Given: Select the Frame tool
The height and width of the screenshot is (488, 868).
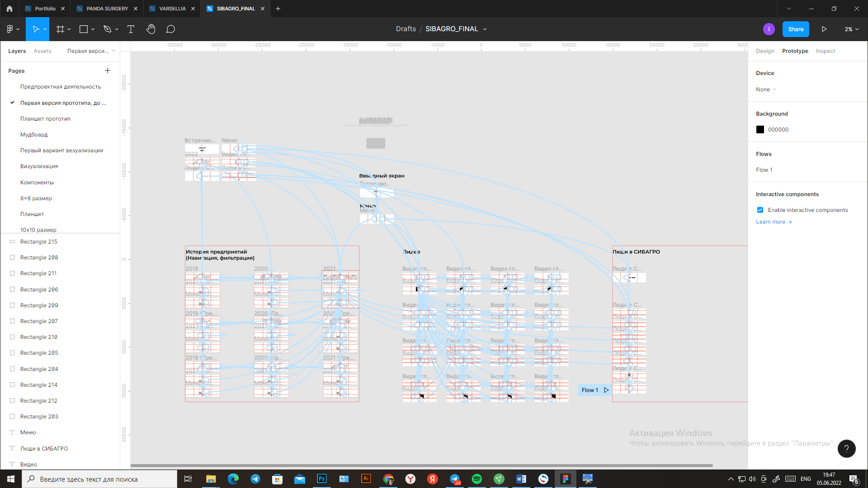Looking at the screenshot, I should point(60,29).
